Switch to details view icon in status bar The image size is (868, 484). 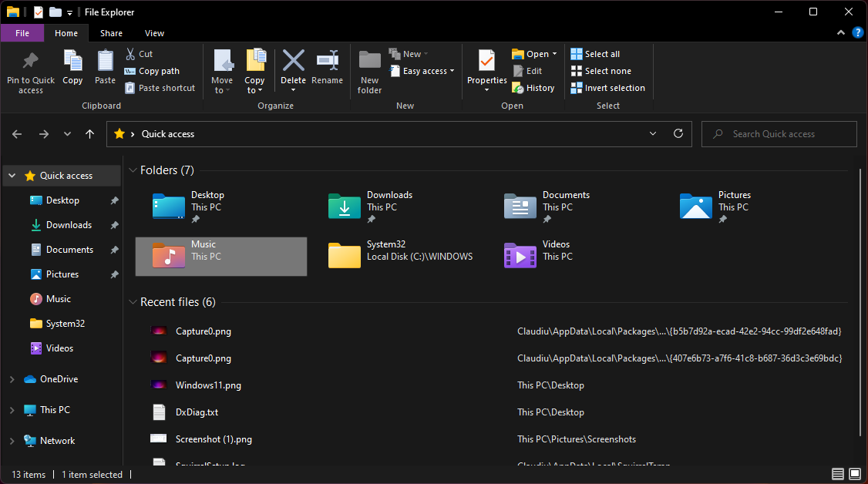(838, 474)
